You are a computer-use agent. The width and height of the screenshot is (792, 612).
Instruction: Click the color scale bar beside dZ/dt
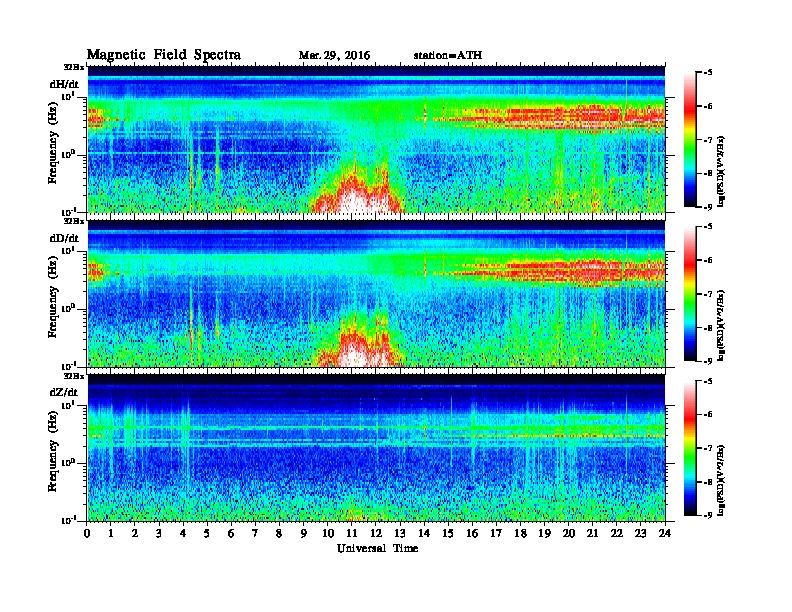(690, 448)
